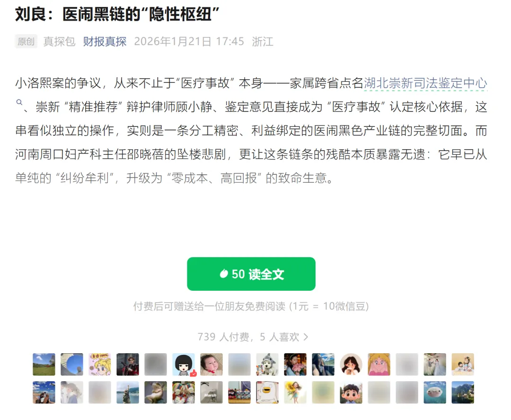Open the Sailor Moon 100% avatar
The image size is (511, 420).
(100, 364)
